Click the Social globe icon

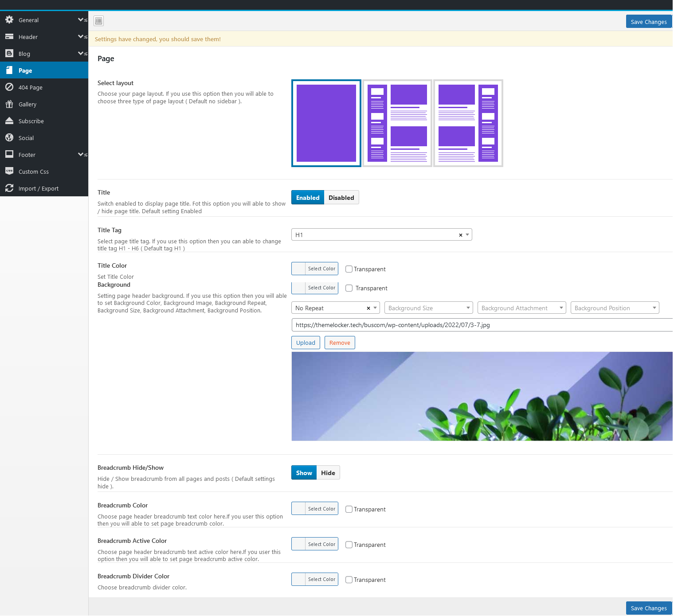pos(9,138)
